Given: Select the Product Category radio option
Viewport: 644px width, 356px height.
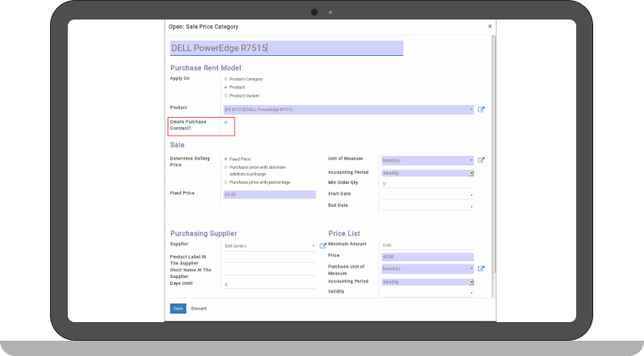Looking at the screenshot, I should pos(225,79).
